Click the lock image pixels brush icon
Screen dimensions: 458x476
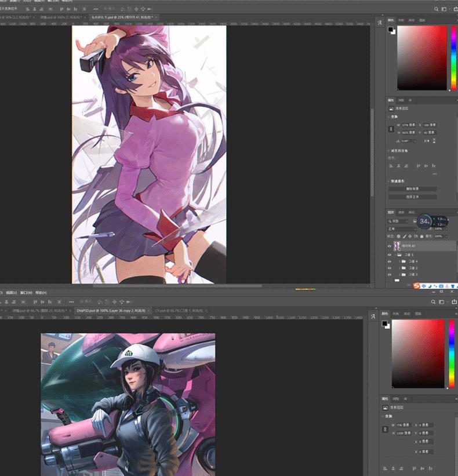[x=405, y=237]
